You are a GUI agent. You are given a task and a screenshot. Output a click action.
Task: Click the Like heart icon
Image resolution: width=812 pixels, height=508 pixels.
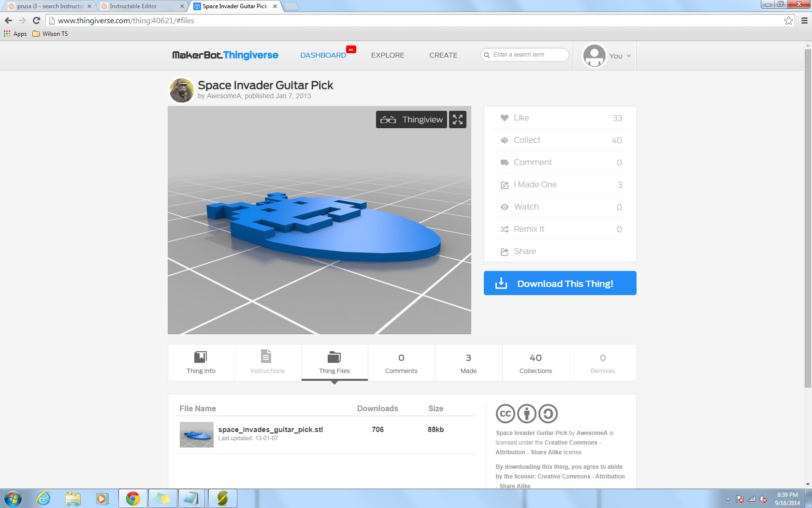click(x=504, y=118)
